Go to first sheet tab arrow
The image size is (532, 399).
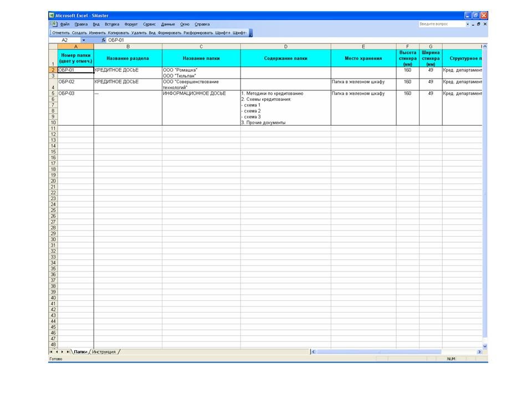click(x=51, y=352)
